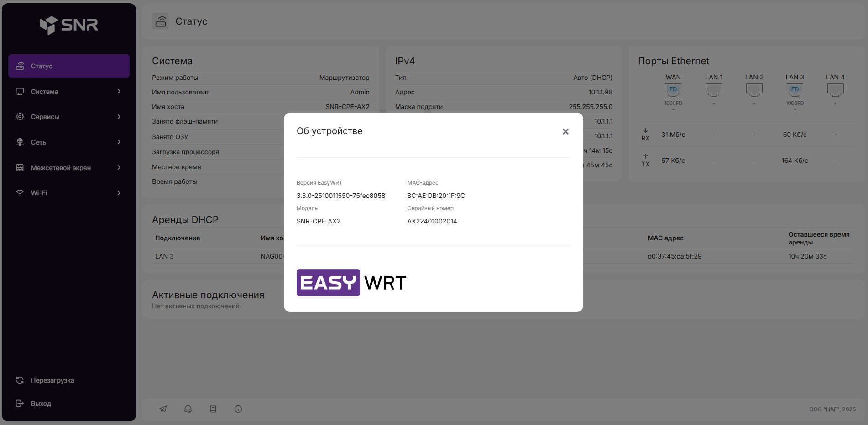Click the LAN 3 port icon
This screenshot has height=425, width=868.
coord(795,90)
